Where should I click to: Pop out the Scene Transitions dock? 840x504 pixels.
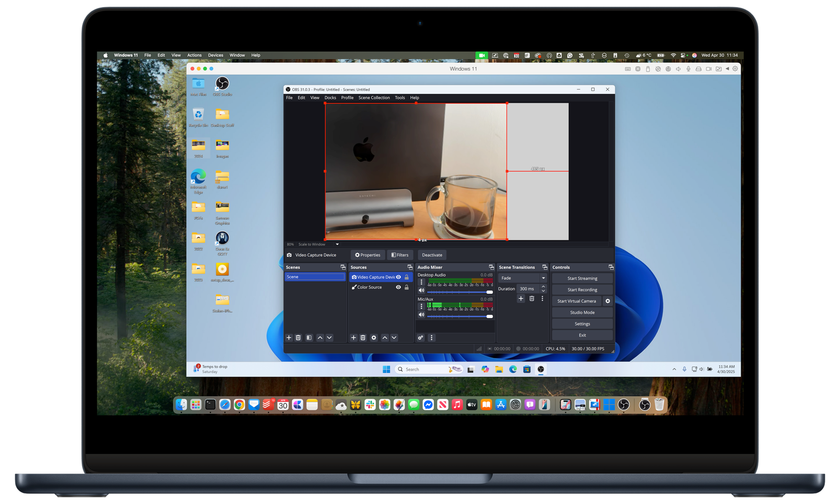pos(545,267)
